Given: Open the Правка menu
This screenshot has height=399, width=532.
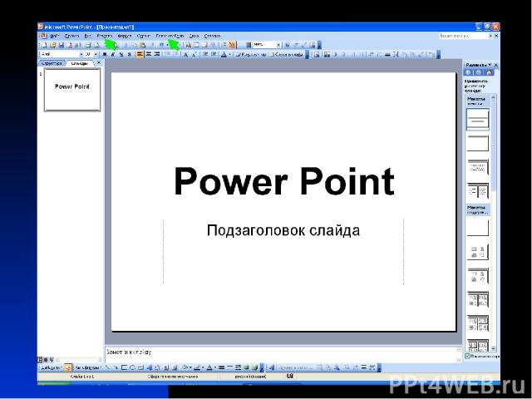Looking at the screenshot, I should point(72,36).
